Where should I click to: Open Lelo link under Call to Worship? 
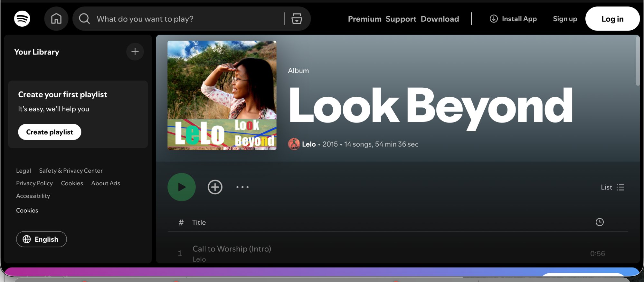pyautogui.click(x=199, y=259)
